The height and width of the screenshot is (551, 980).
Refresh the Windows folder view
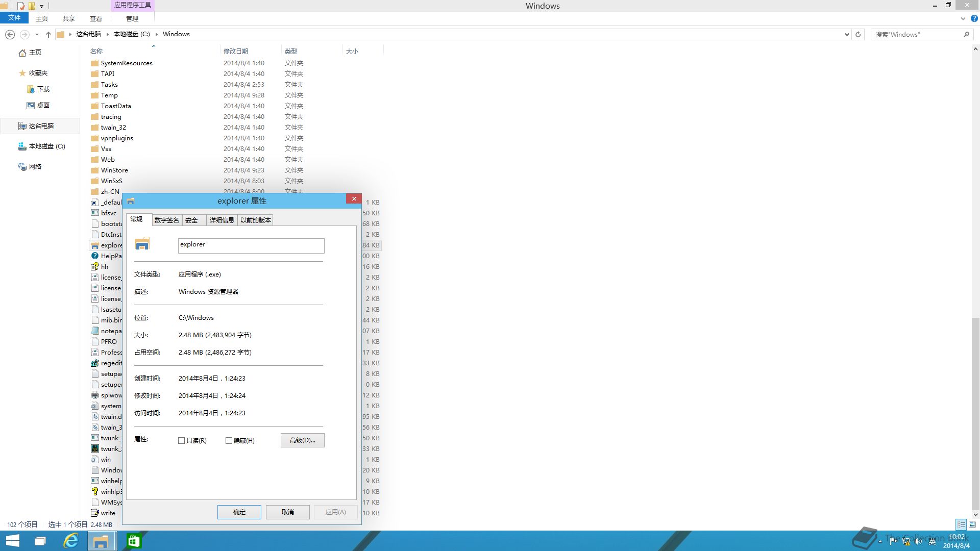pyautogui.click(x=858, y=34)
